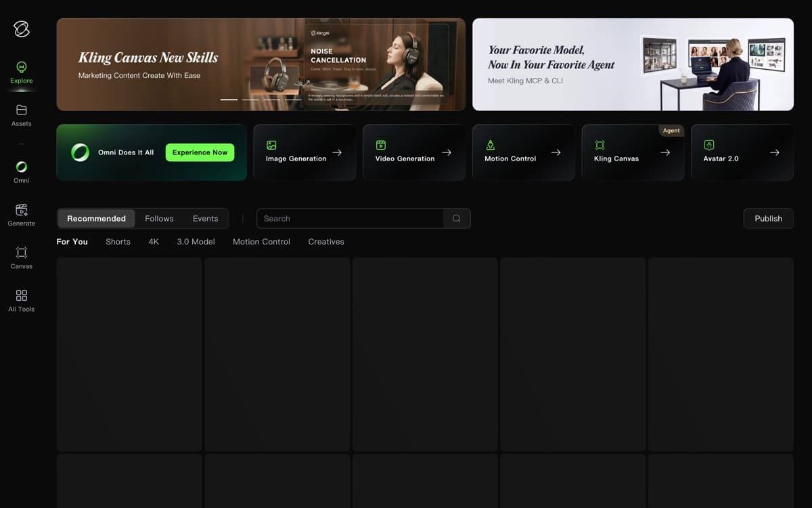Click the Kling AI logo icon
This screenshot has width=812, height=508.
coord(22,29)
